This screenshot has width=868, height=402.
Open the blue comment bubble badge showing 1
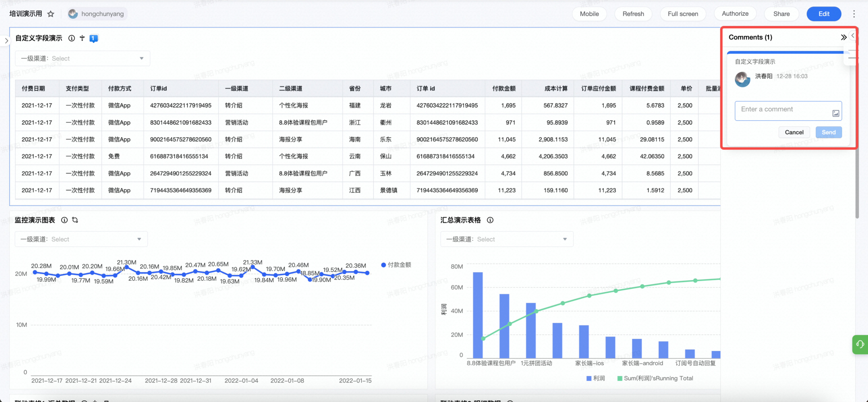(94, 38)
